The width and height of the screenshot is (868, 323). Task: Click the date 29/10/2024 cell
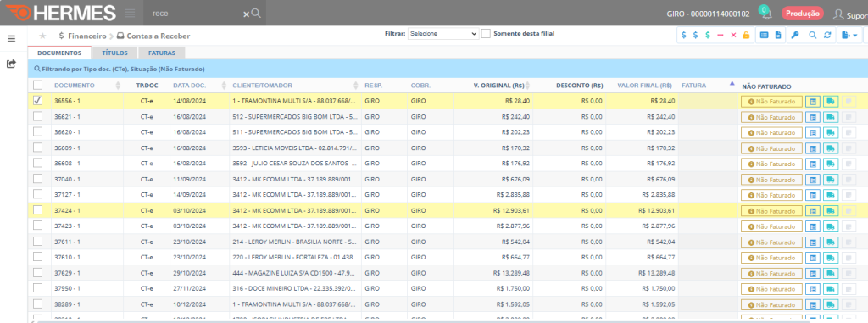(x=190, y=273)
